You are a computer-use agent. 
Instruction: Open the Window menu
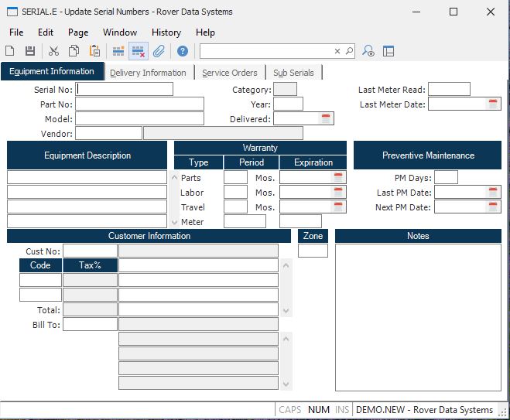(x=120, y=32)
